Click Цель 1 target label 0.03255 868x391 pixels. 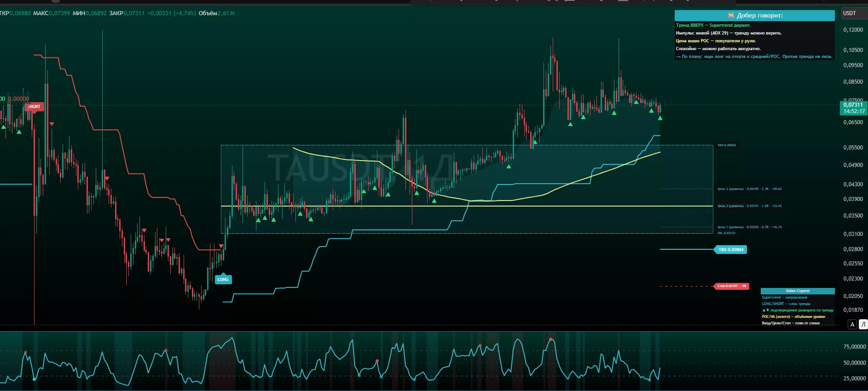click(750, 227)
